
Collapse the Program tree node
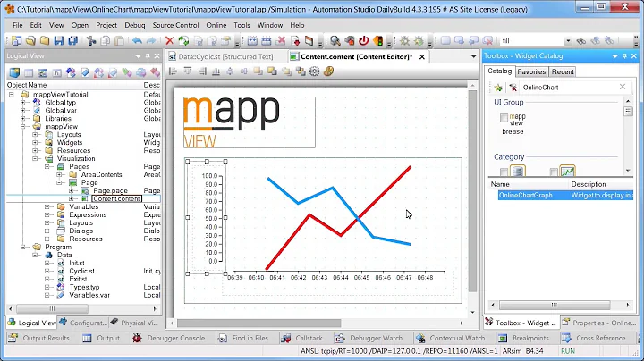pyautogui.click(x=23, y=247)
